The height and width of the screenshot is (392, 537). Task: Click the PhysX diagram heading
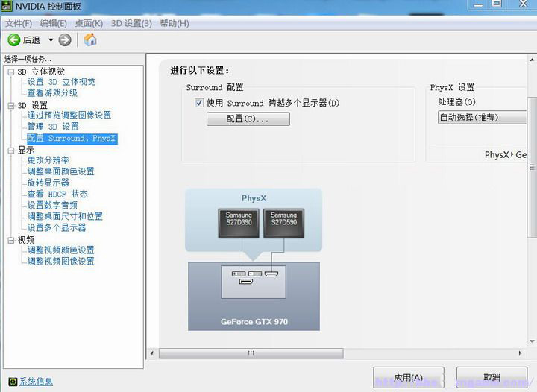pos(254,198)
